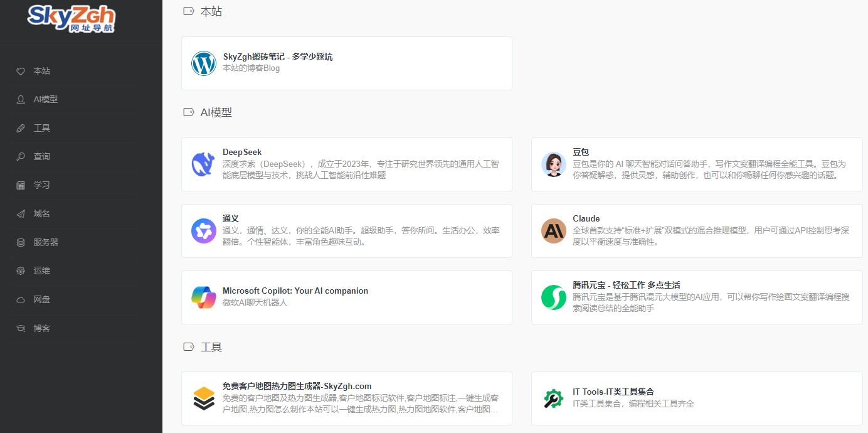This screenshot has width=868, height=433.
Task: Click the gear icon beside 运维
Action: pyautogui.click(x=21, y=271)
